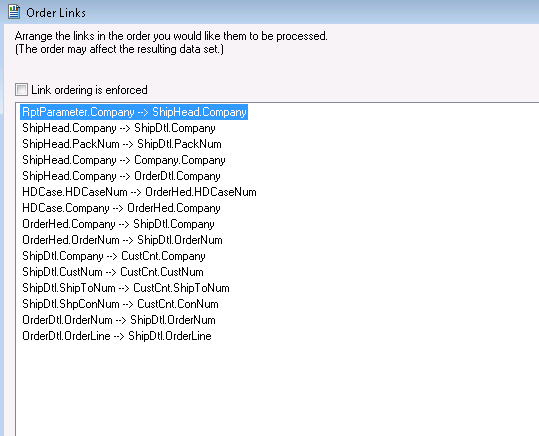The image size is (539, 436).
Task: Select OrderDtl.OrderNum --> ShipDtl.OrderNum link
Action: pos(119,320)
